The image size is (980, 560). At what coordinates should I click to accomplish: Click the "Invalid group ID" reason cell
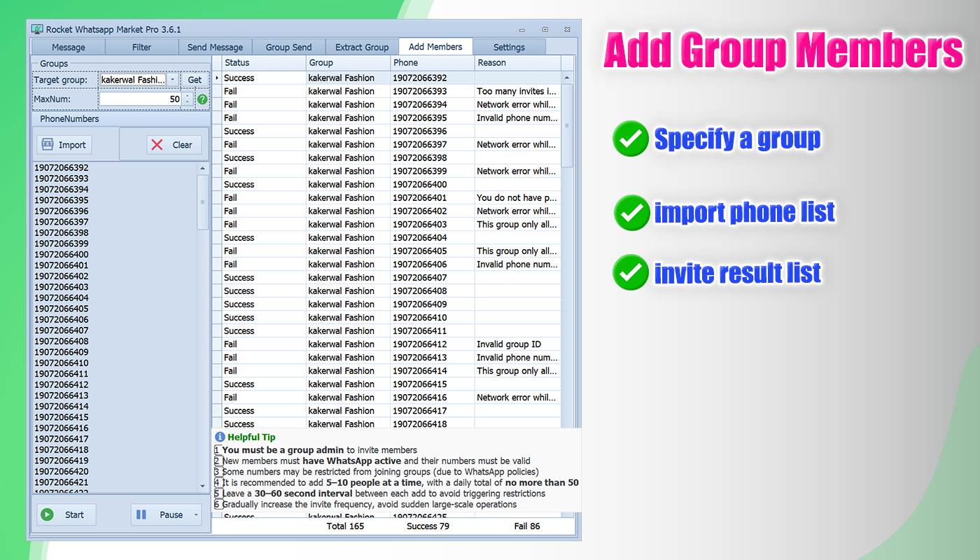pyautogui.click(x=517, y=344)
